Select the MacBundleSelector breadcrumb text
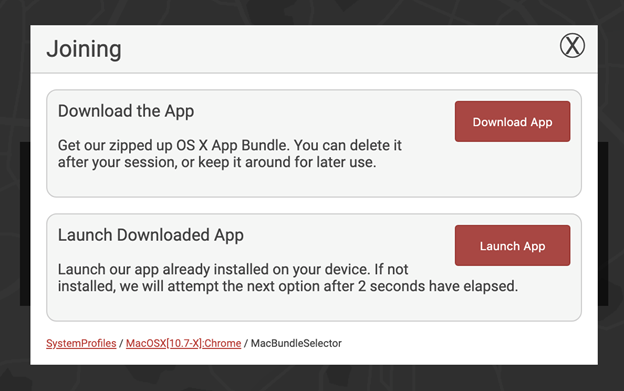 pyautogui.click(x=296, y=343)
